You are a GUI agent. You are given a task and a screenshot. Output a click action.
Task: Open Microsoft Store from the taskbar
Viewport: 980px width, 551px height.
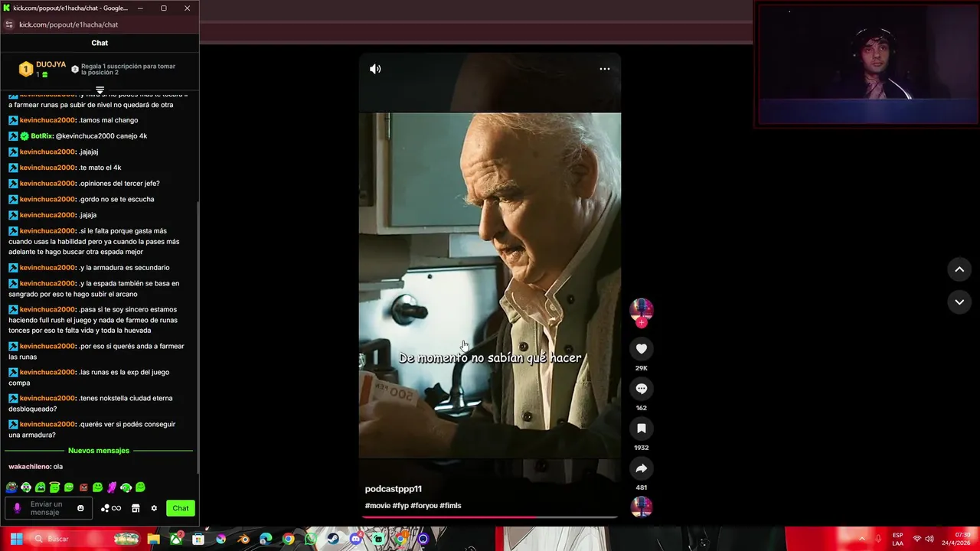pos(198,539)
